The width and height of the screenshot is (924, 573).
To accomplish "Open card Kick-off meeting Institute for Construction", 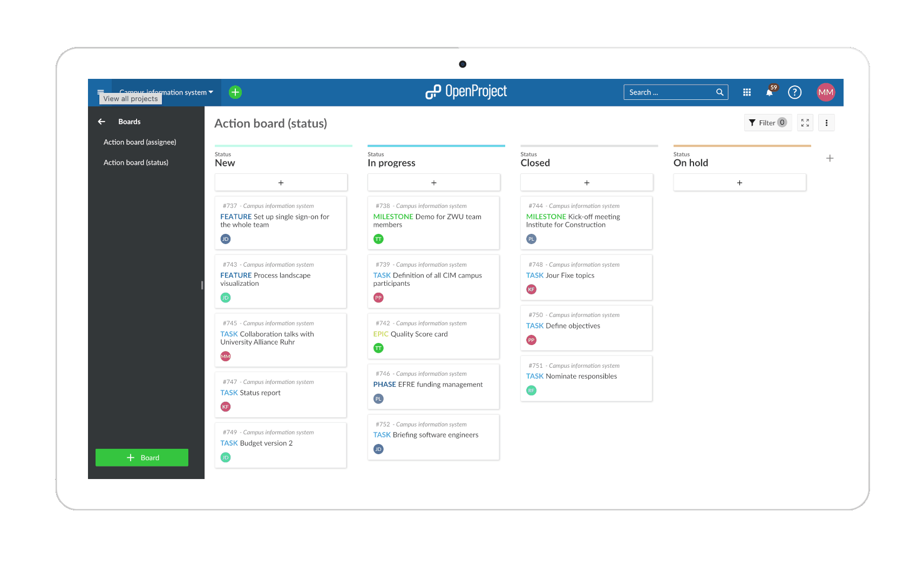I will [x=586, y=223].
